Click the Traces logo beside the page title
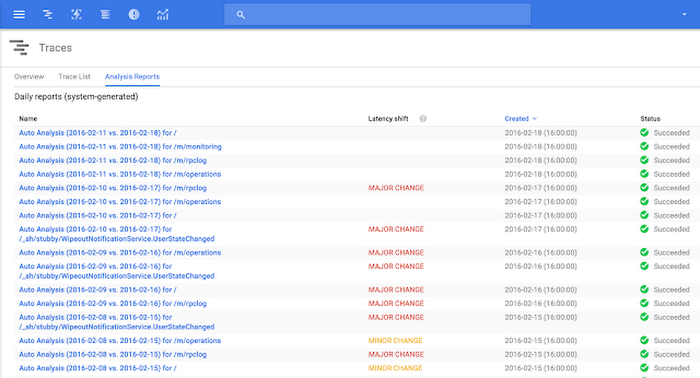Image resolution: width=700 pixels, height=378 pixels. [19, 47]
